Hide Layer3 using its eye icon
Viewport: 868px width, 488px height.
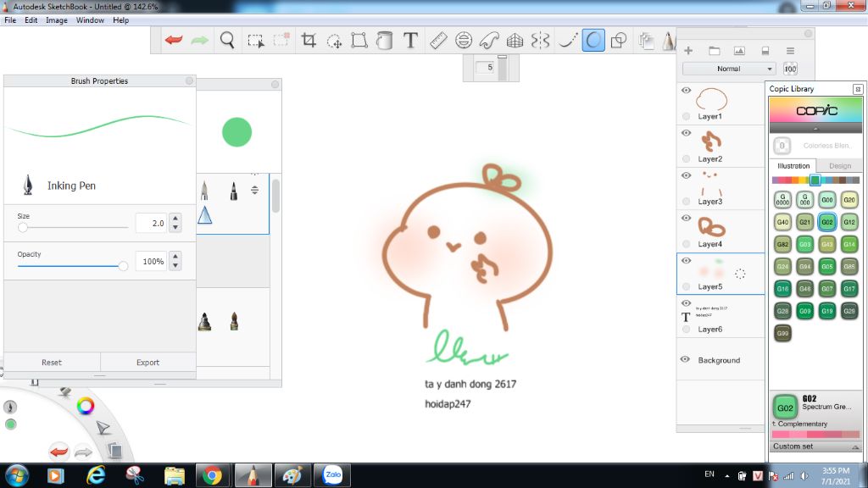686,175
